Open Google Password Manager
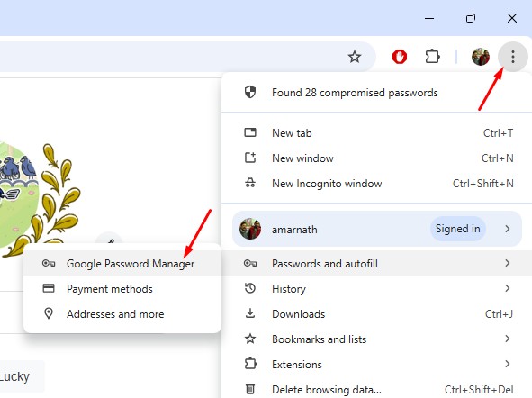 point(122,263)
